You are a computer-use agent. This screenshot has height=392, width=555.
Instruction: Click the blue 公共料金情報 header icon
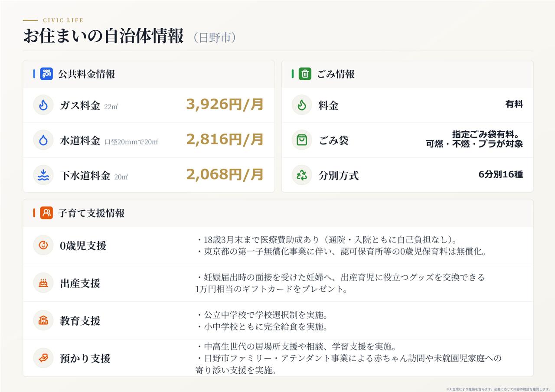click(46, 74)
